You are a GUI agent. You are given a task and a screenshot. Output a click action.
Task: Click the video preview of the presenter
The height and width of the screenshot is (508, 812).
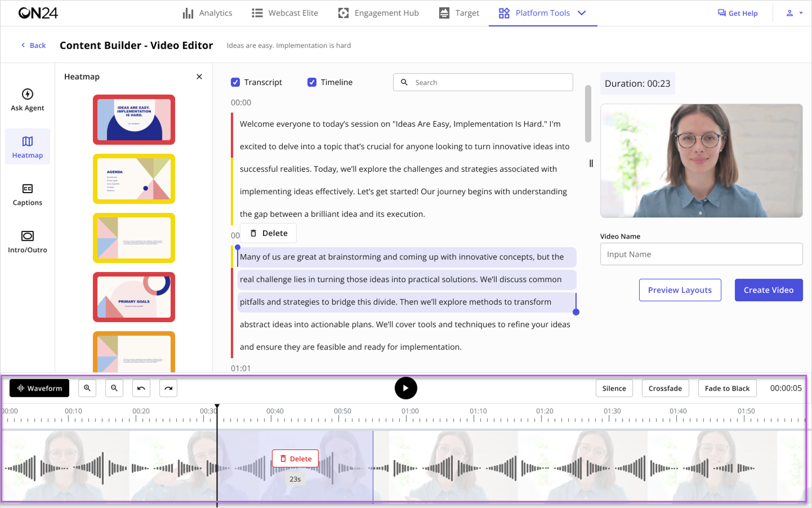point(701,161)
